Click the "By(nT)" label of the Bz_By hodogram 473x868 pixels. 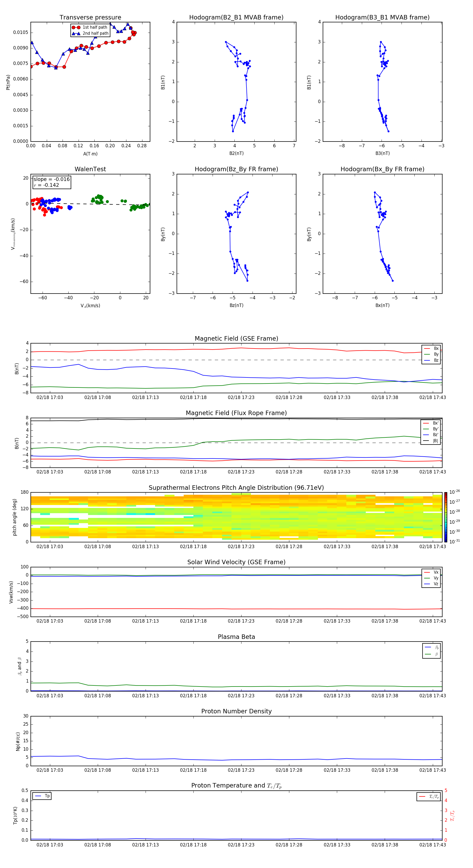163,234
